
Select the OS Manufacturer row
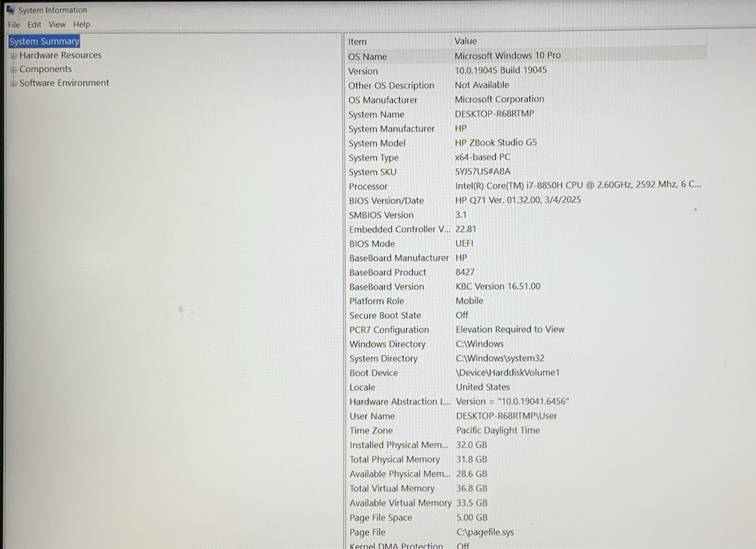[x=526, y=100]
